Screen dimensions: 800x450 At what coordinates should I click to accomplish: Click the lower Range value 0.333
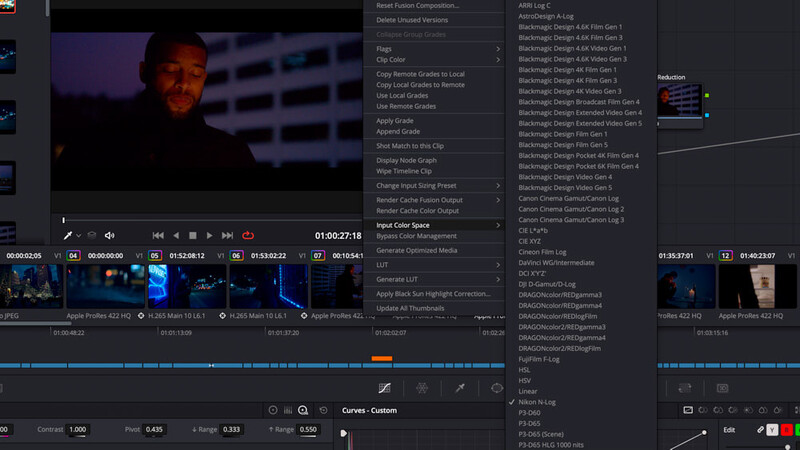pos(231,430)
